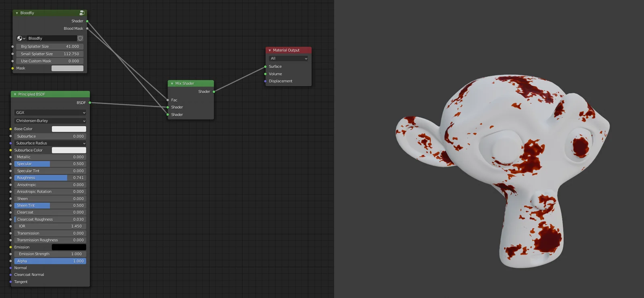Open the node tree browse icon menu
The image size is (644, 298).
pos(21,38)
